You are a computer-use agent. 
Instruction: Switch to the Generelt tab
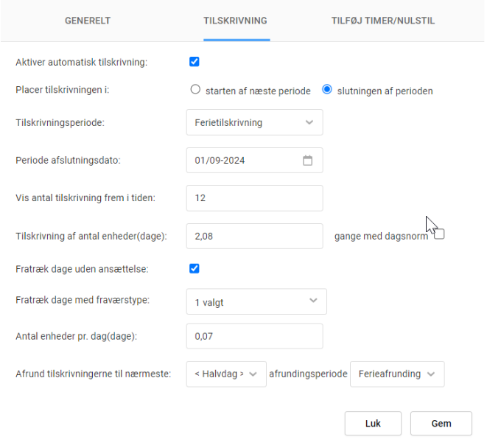tap(88, 21)
